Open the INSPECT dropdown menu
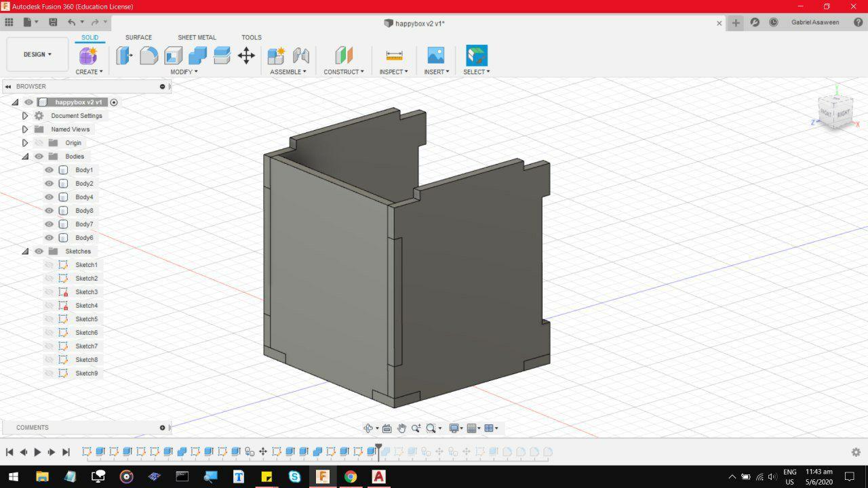This screenshot has width=868, height=488. point(394,72)
